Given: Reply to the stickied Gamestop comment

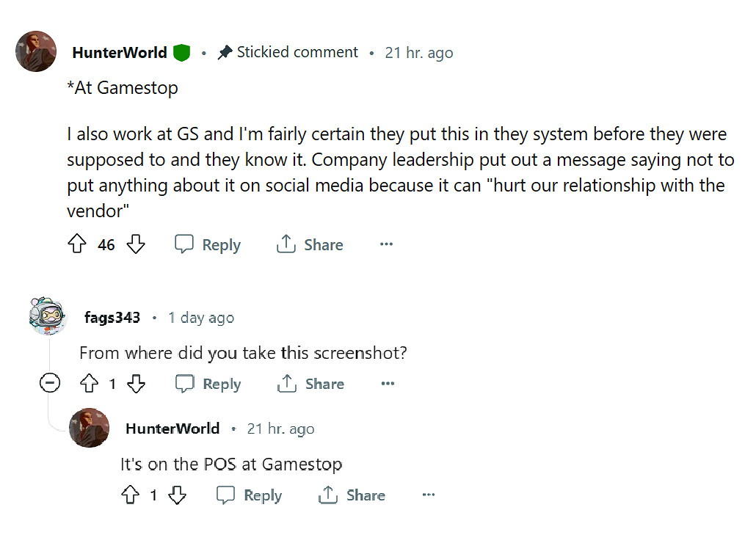Looking at the screenshot, I should (208, 245).
